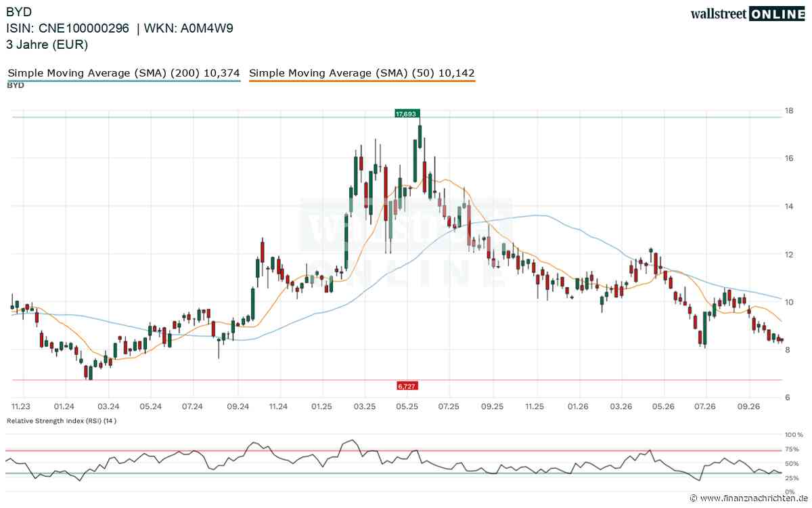Click the 75% RSI axis label
Screen dimensions: 812x508
[791, 449]
